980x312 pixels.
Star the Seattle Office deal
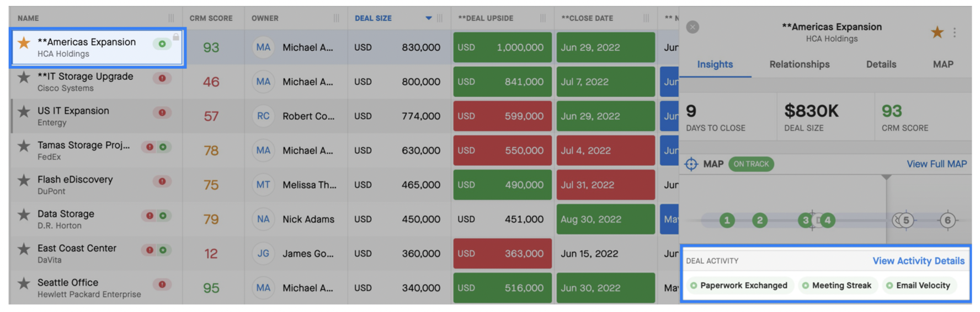(x=24, y=283)
